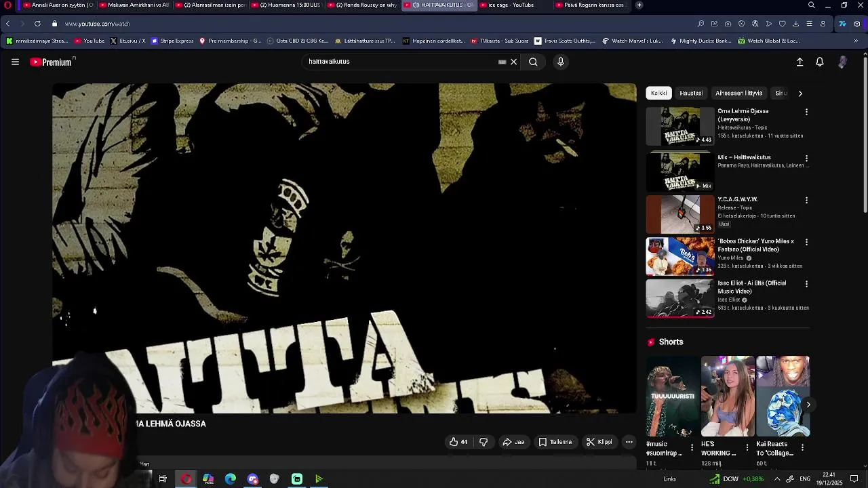Click the browser back arrow
Screen dimensions: 868x488
(7, 24)
